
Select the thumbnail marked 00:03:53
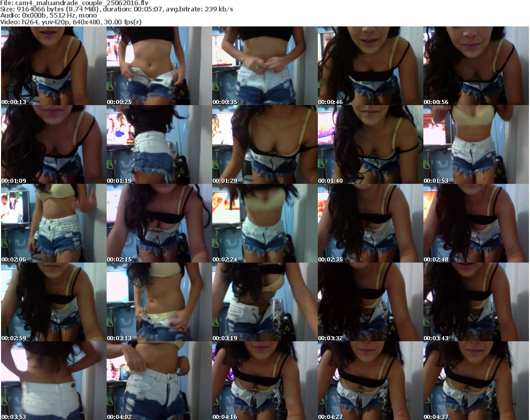[53, 381]
